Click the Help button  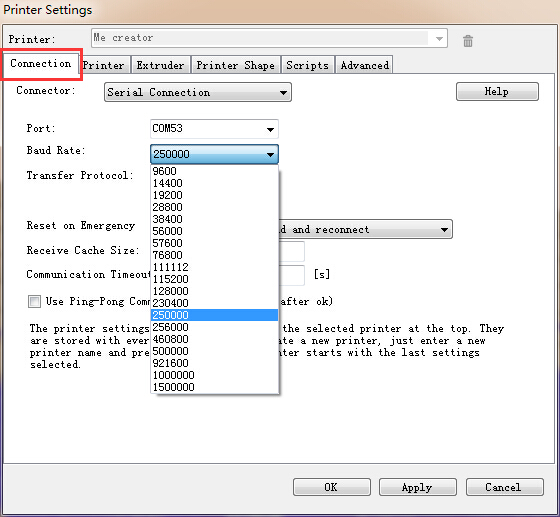pyautogui.click(x=497, y=92)
